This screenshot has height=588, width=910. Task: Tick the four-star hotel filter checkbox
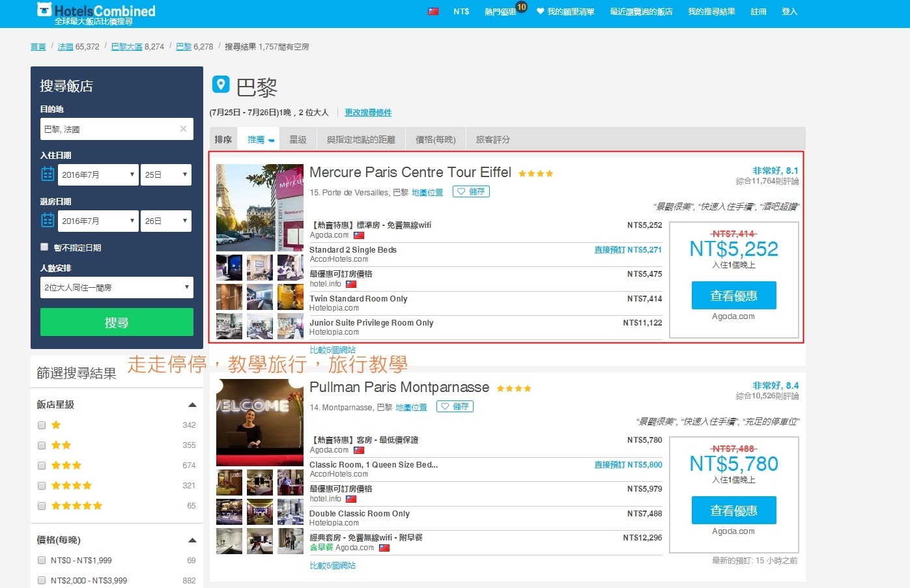(42, 486)
